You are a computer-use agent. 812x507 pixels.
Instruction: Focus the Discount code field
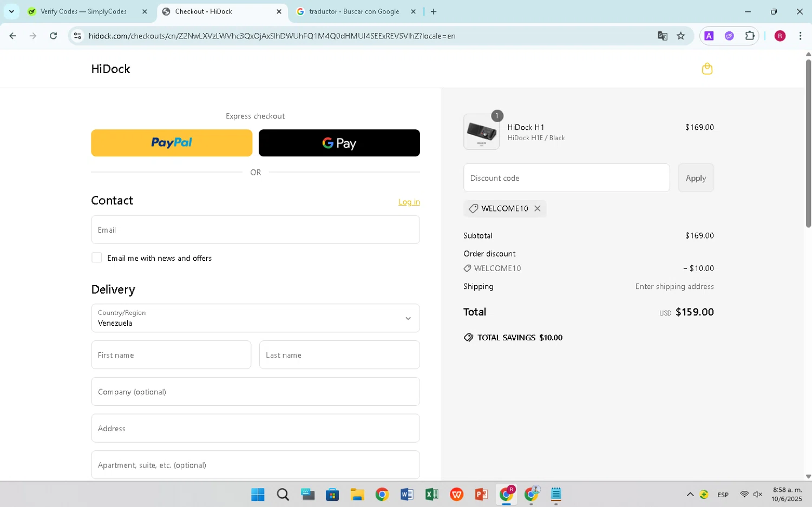[567, 177]
